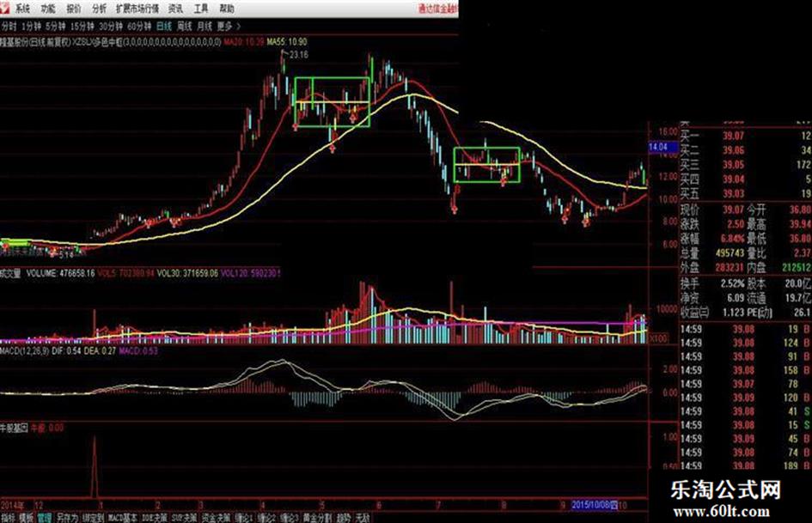Apply the SUP决策 template

[x=185, y=518]
